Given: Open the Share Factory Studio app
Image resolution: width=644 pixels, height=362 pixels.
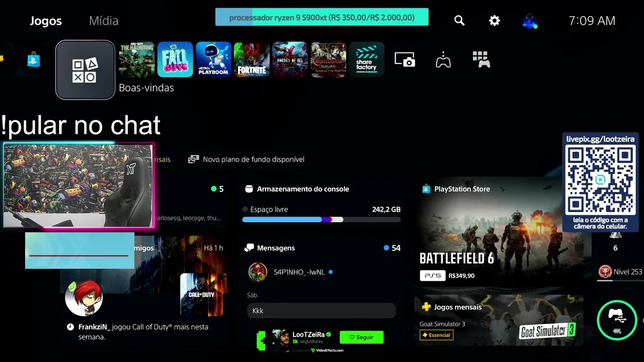Looking at the screenshot, I should click(x=366, y=59).
